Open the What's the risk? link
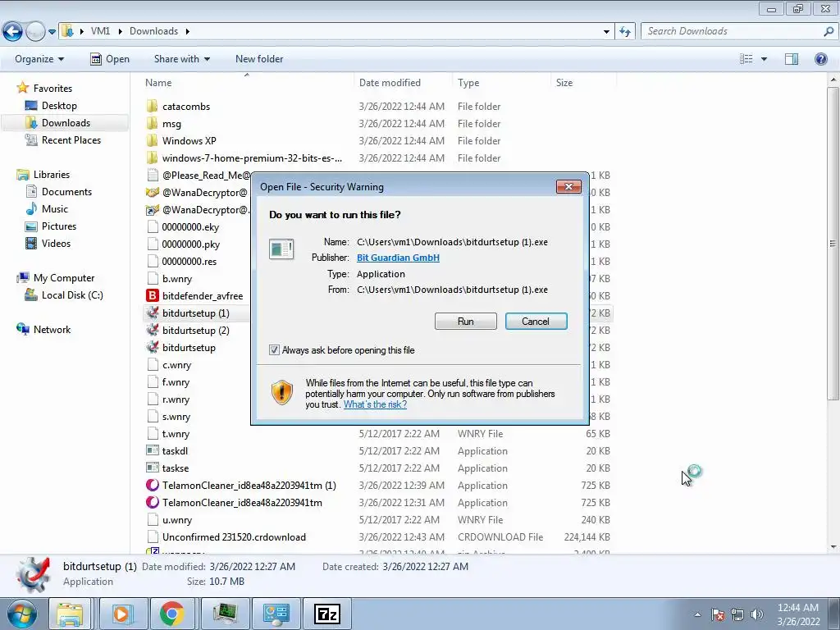 pyautogui.click(x=375, y=404)
